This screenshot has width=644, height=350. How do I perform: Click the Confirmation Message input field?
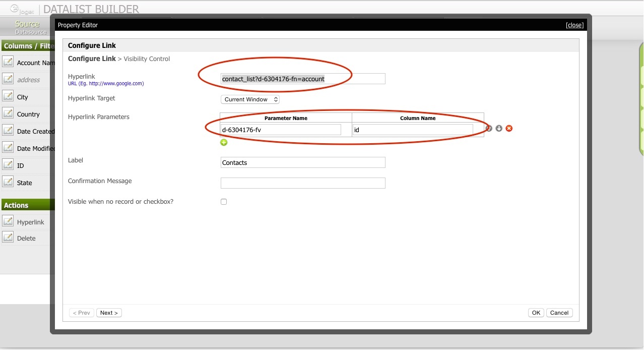(x=303, y=183)
